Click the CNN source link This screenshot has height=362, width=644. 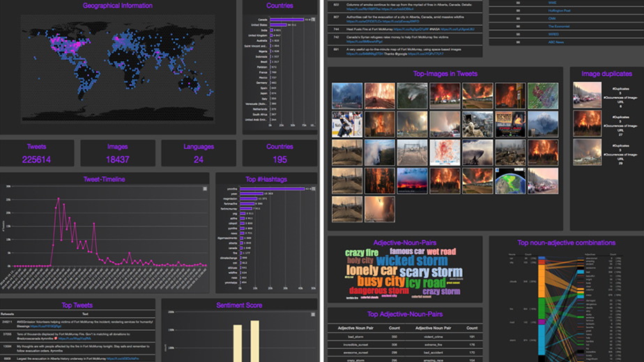point(552,19)
